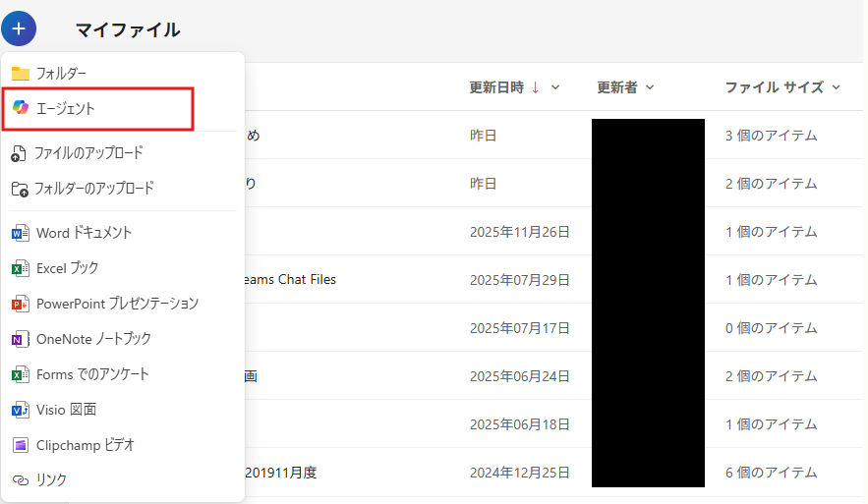The image size is (868, 504).
Task: Click 6 個のアイテム size cell
Action: pyautogui.click(x=771, y=473)
